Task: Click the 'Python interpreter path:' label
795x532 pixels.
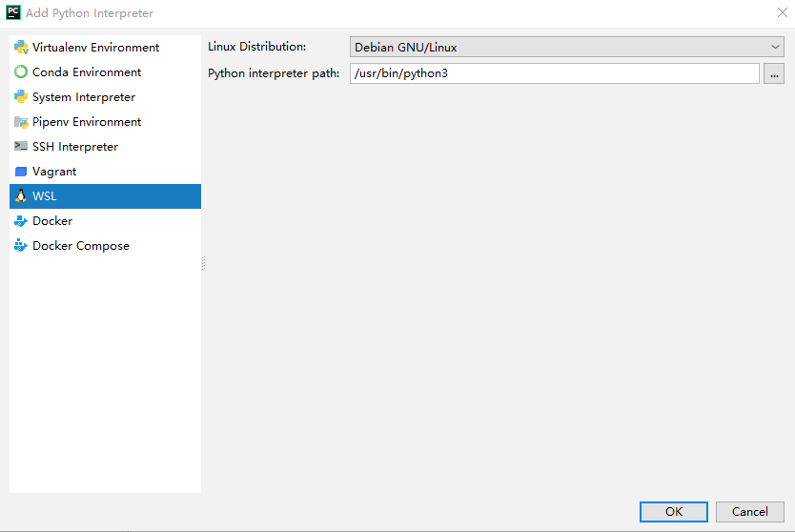Action: (x=274, y=73)
